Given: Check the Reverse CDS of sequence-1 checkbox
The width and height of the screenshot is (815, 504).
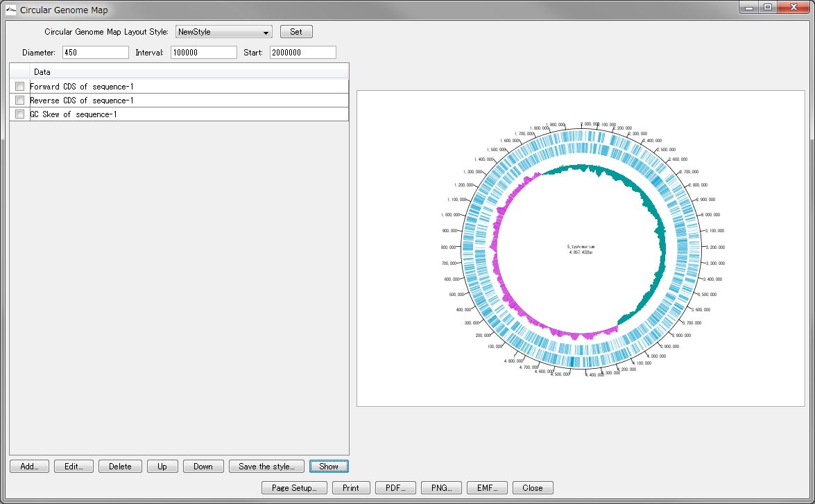Looking at the screenshot, I should (19, 101).
